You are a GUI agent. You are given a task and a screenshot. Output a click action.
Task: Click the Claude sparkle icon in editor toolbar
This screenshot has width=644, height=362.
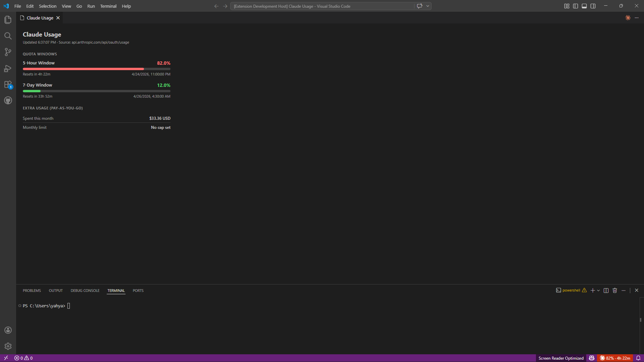pos(628,18)
